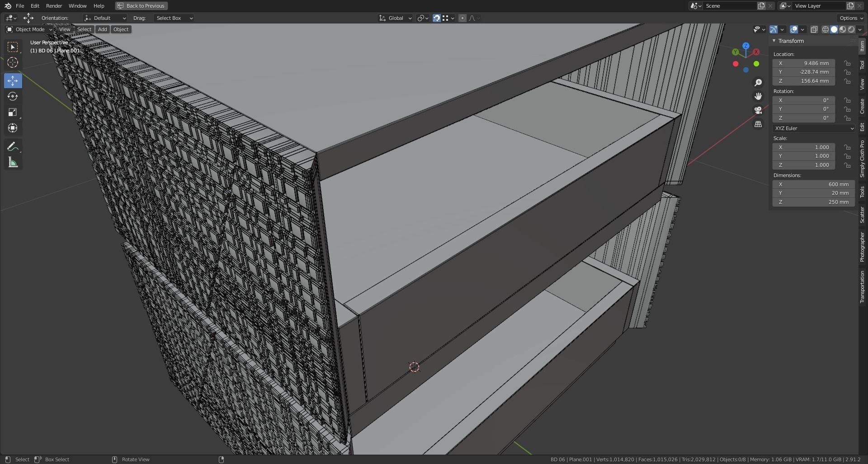Open the viewport View menu
Viewport: 868px width, 464px height.
(x=65, y=29)
